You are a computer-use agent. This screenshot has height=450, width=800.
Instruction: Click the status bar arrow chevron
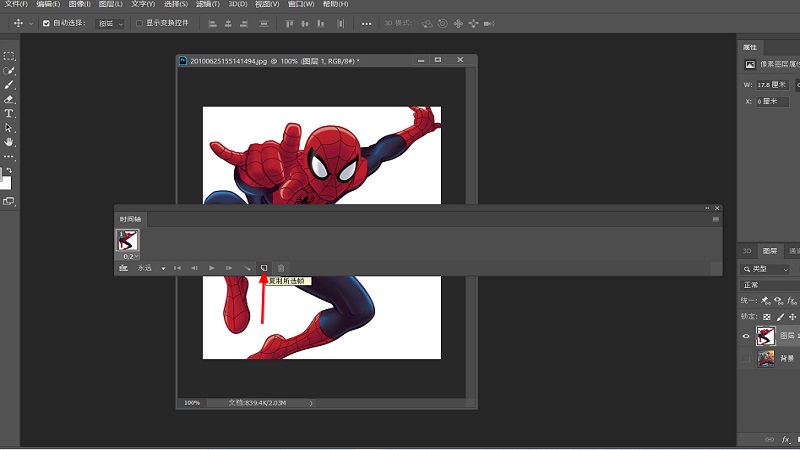point(311,403)
